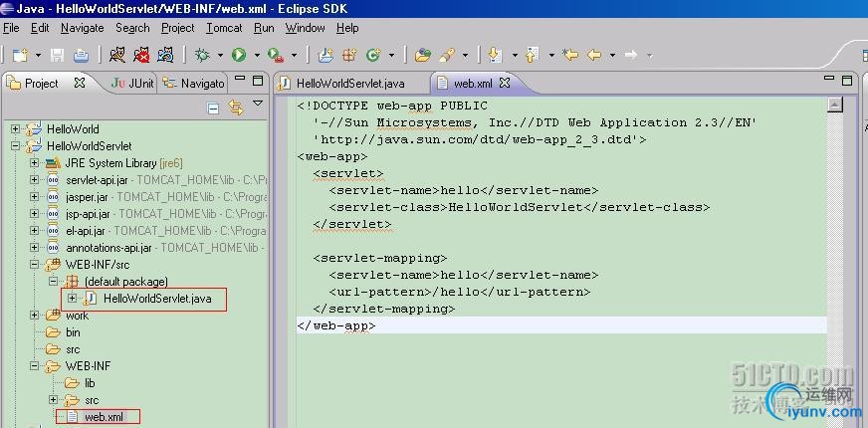The height and width of the screenshot is (428, 868).
Task: Open the External Tools dropdown arrow
Action: pyautogui.click(x=294, y=56)
